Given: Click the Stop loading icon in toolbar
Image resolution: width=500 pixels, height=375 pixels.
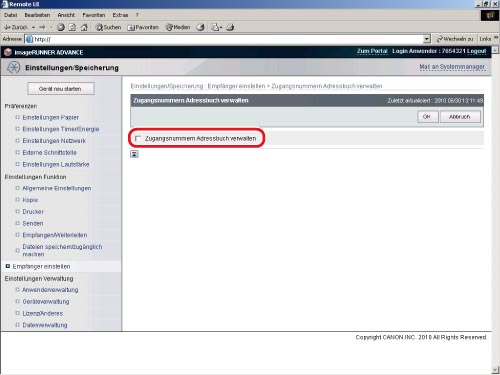Looking at the screenshot, I should coord(61,27).
